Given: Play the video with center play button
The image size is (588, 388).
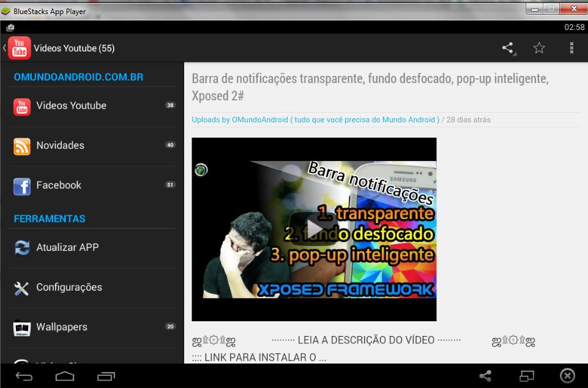Looking at the screenshot, I should (313, 229).
